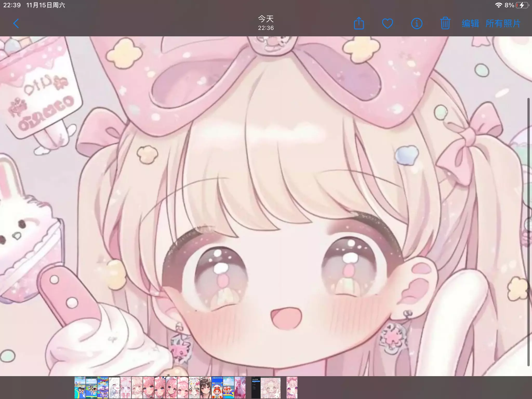
Task: Select the dark screenshot thumbnail in filmstrip
Action: click(256, 388)
